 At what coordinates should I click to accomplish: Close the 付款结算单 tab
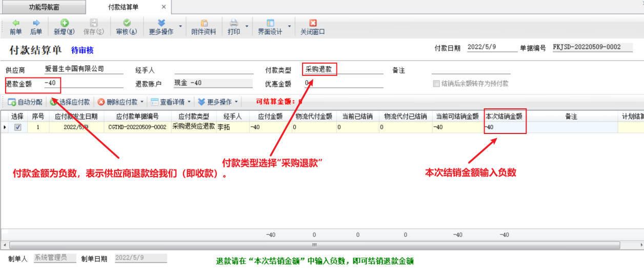[164, 7]
